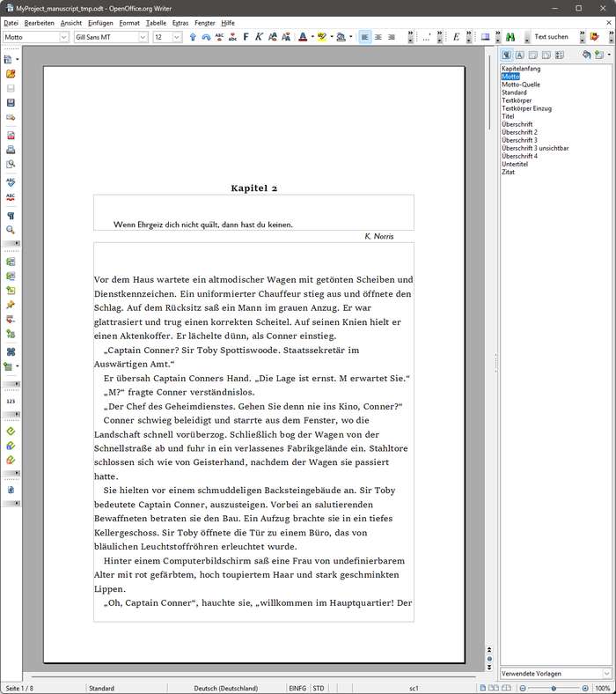
Task: Select character styles in stylist panel
Action: coord(519,55)
